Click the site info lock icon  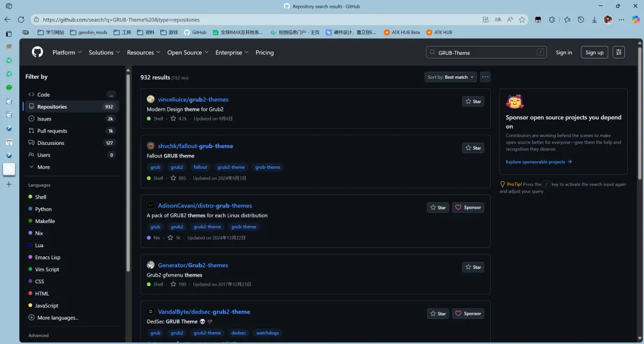[36, 19]
